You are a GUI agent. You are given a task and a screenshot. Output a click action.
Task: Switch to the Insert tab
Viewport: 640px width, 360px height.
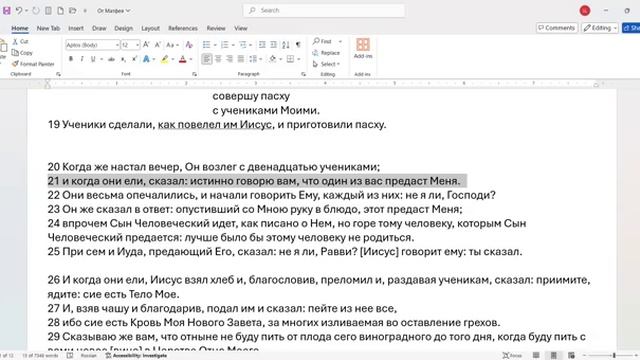(76, 28)
